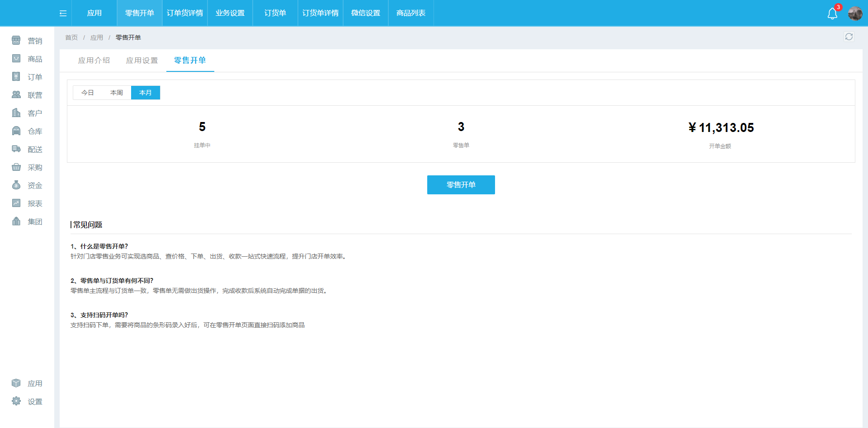Switch to the 应用设置 tab

[x=142, y=61]
